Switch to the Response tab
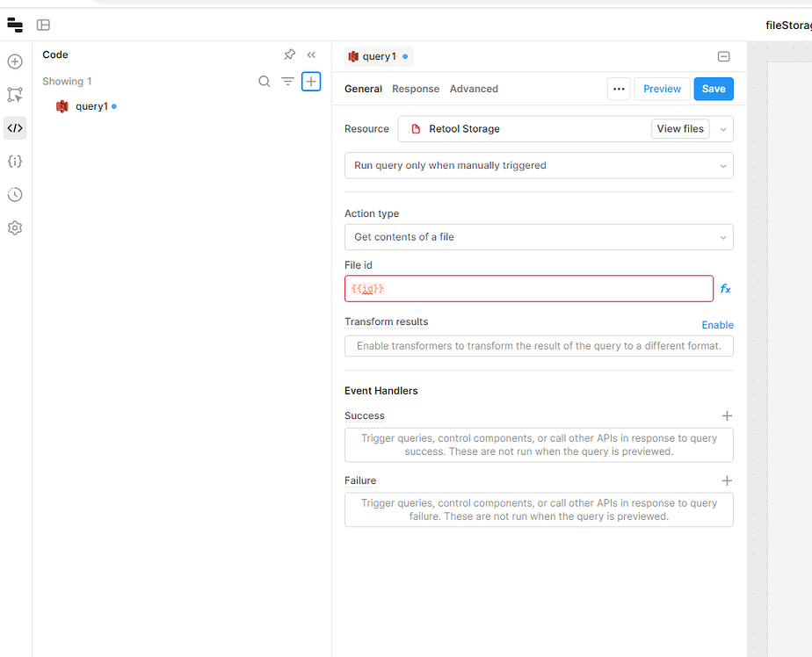 tap(415, 89)
